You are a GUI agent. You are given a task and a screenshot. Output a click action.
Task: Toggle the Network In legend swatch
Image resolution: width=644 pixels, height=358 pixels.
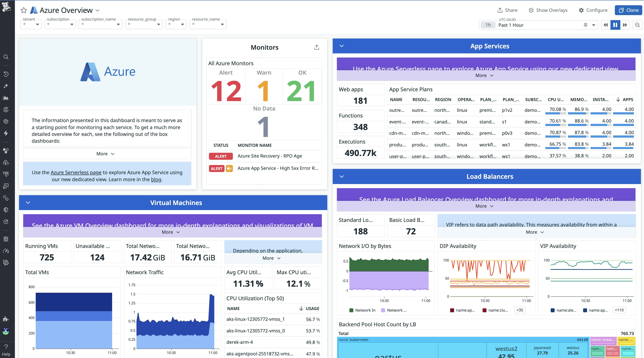pyautogui.click(x=351, y=310)
